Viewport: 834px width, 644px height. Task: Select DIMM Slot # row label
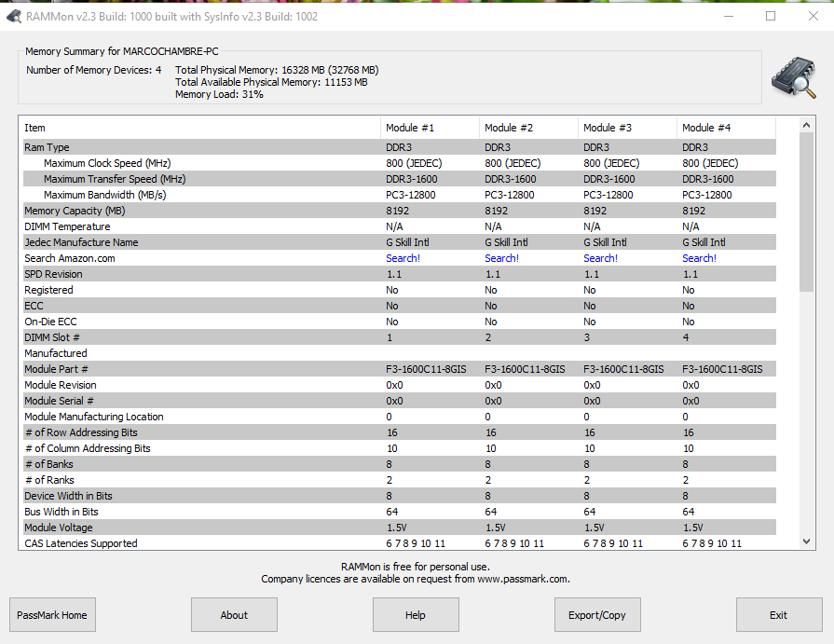tap(52, 337)
